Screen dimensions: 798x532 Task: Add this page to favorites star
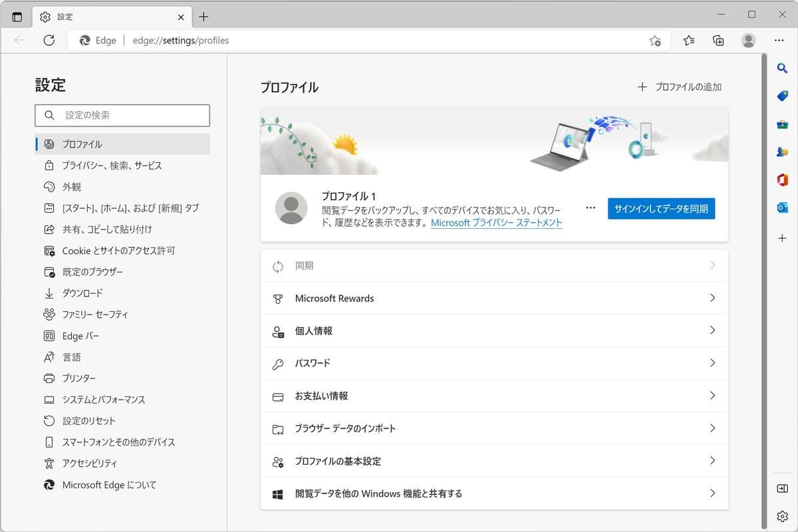[655, 41]
